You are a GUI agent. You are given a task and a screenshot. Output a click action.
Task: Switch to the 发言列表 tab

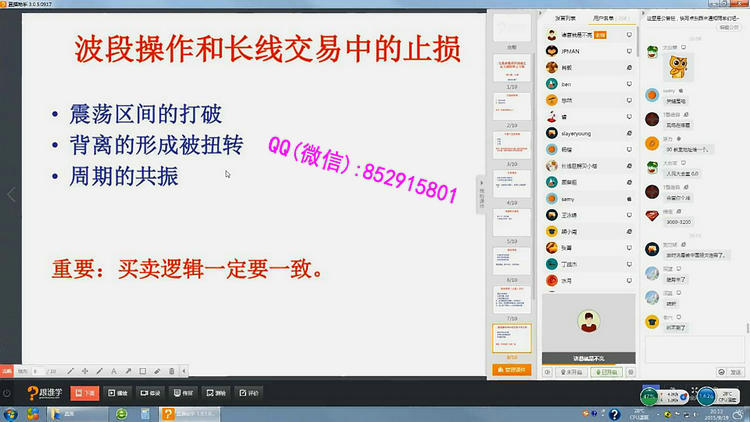pyautogui.click(x=565, y=18)
